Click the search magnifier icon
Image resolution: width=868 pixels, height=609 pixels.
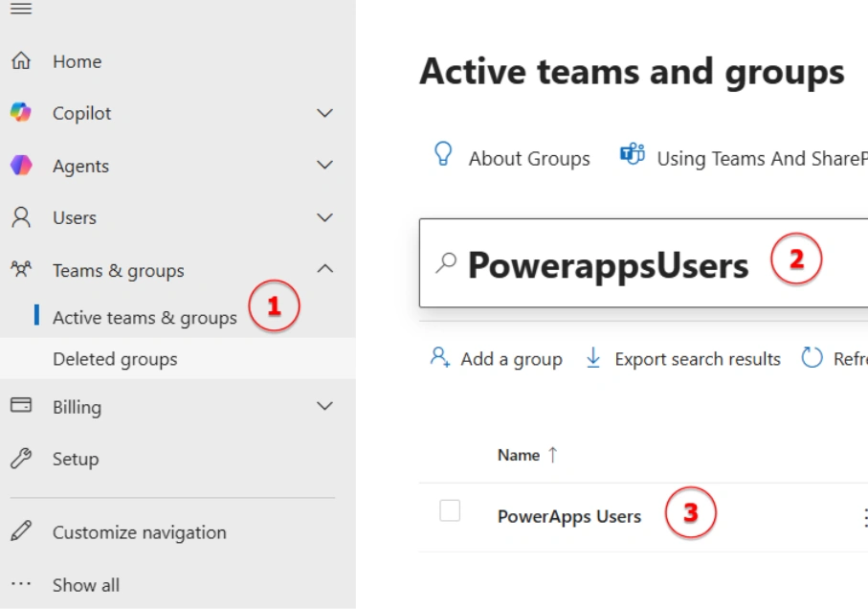tap(446, 263)
